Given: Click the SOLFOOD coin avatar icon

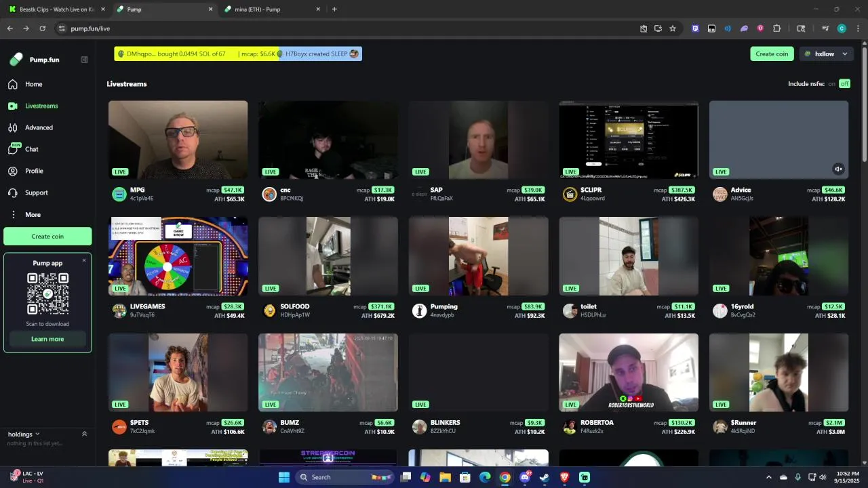Looking at the screenshot, I should 269,311.
